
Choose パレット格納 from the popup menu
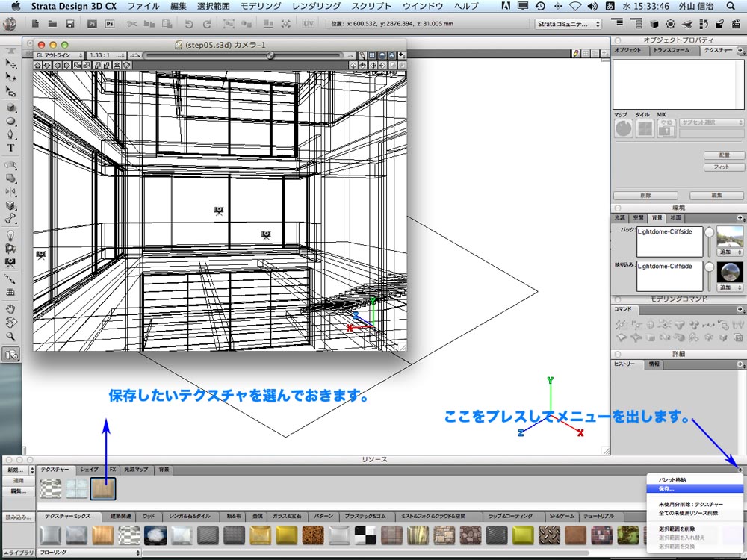click(695, 480)
